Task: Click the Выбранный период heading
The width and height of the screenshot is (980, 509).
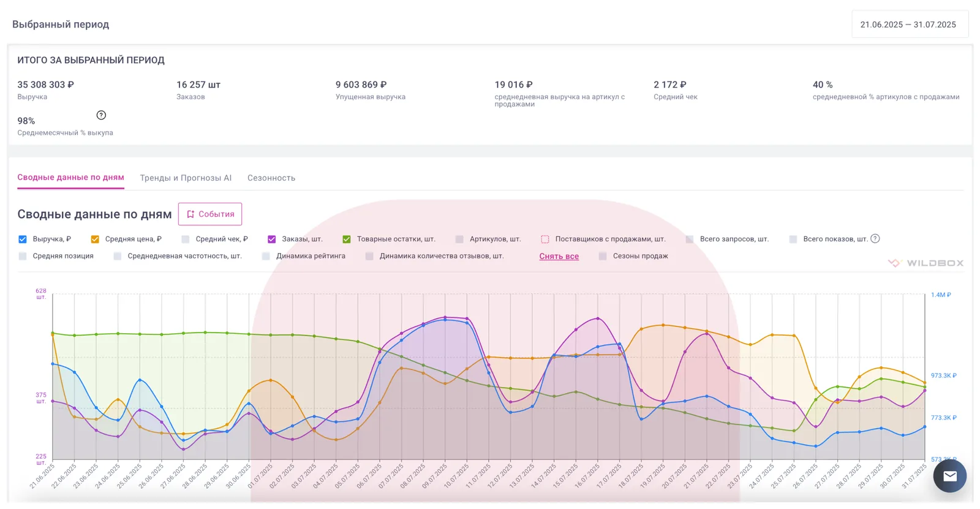Action: tap(61, 25)
